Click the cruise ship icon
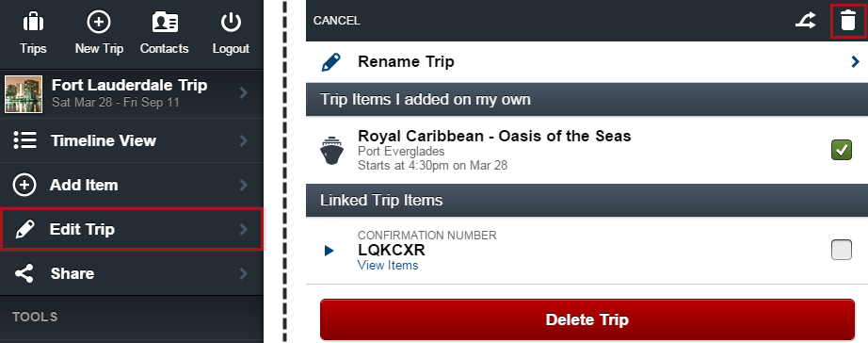The height and width of the screenshot is (343, 868). click(332, 150)
